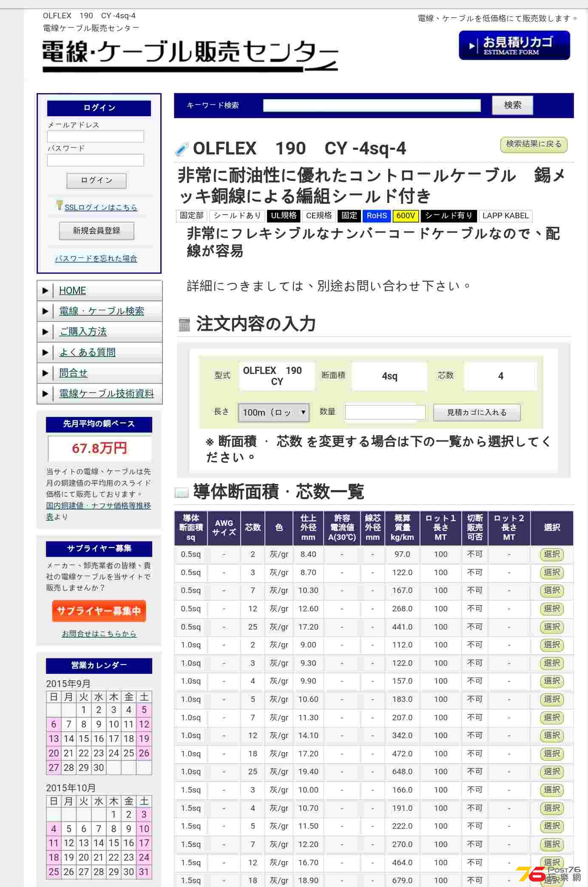
Task: Click the arrow icon beside HOME
Action: click(45, 291)
